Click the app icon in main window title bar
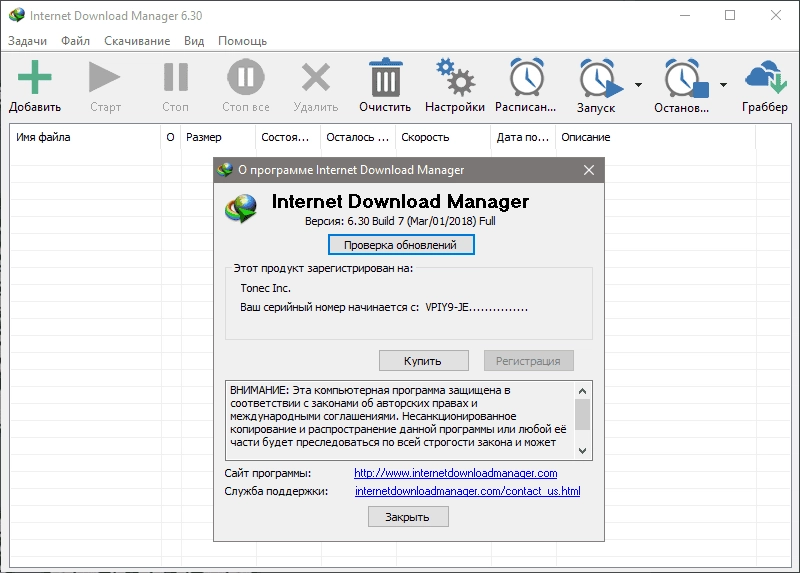The height and width of the screenshot is (573, 800). [16, 15]
